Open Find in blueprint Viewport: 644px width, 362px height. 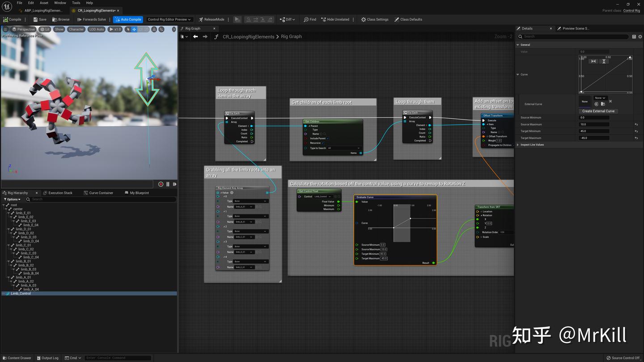click(x=309, y=19)
